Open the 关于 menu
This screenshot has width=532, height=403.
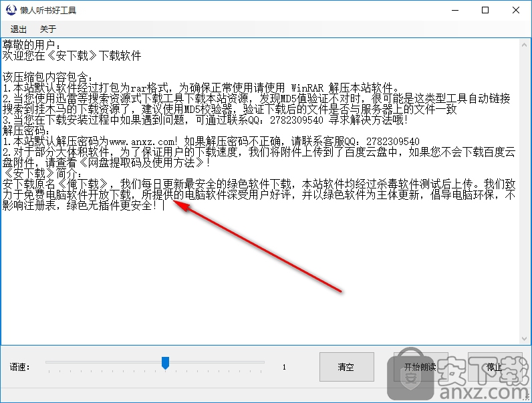coord(48,29)
